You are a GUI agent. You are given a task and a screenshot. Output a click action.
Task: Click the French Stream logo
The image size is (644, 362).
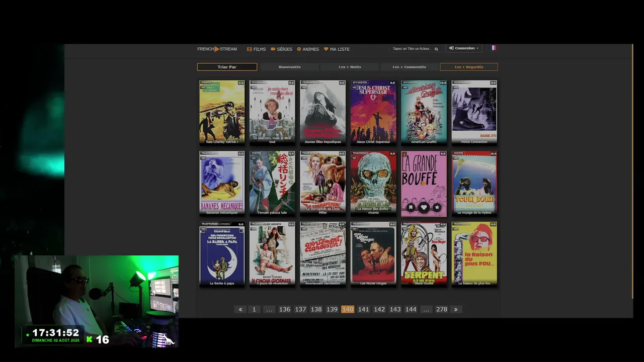click(217, 49)
